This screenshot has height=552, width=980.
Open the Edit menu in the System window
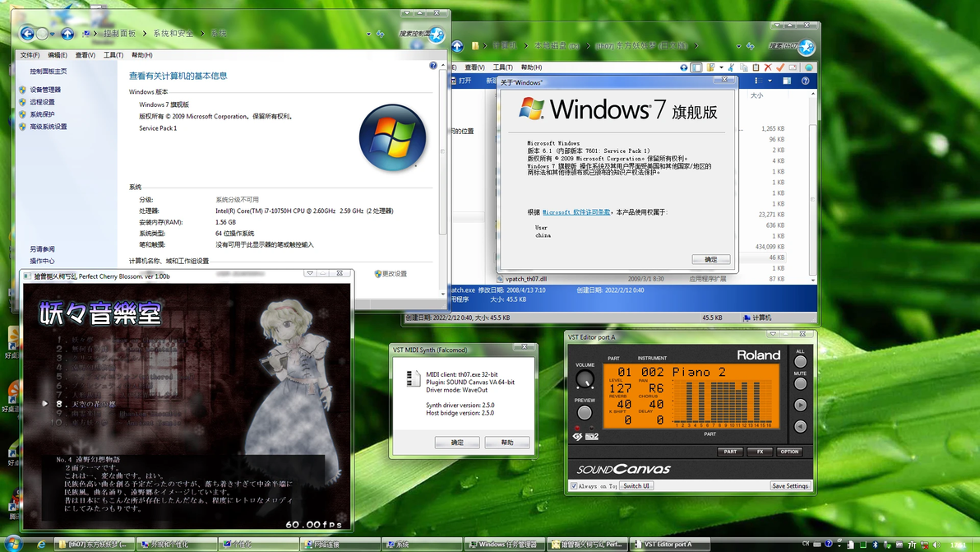click(x=58, y=55)
